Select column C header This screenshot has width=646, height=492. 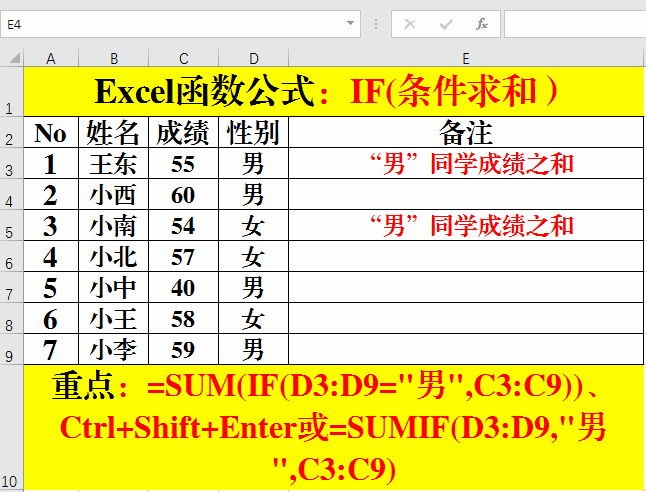183,59
